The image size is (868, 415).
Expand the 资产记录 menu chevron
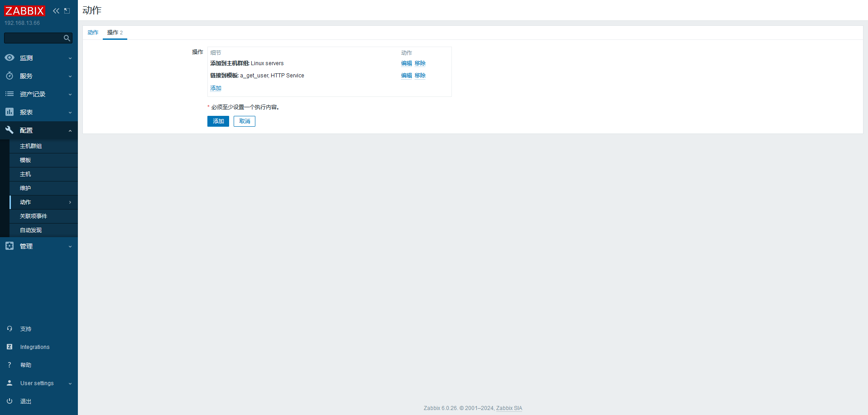70,95
